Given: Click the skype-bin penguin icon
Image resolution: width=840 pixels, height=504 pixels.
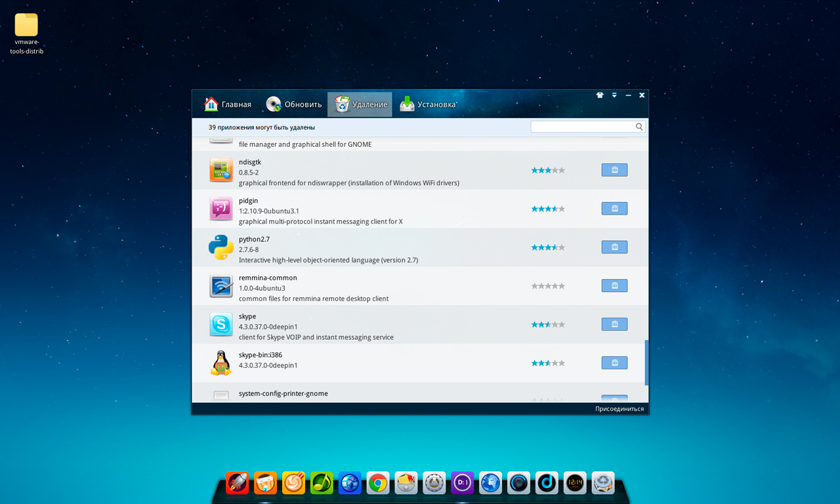Looking at the screenshot, I should (x=221, y=363).
